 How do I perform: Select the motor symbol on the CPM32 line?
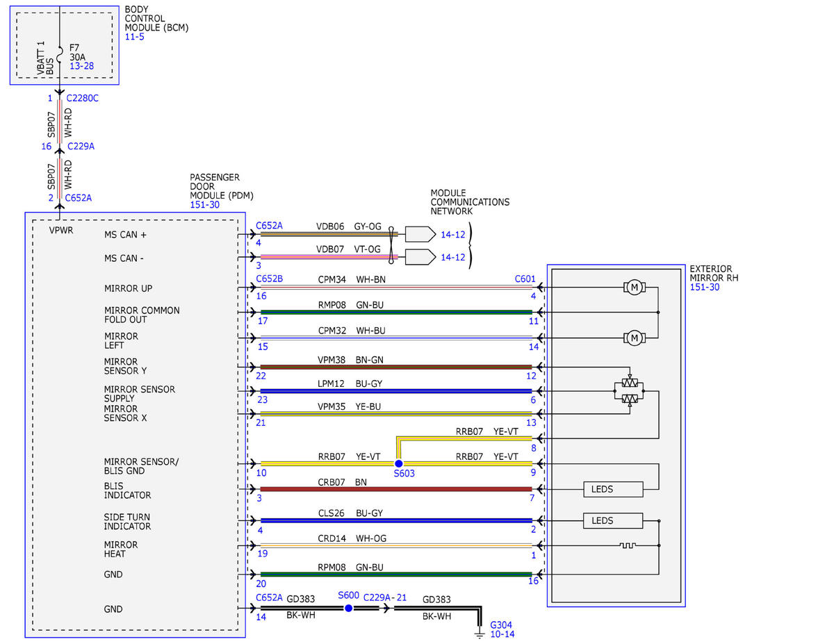(x=634, y=338)
